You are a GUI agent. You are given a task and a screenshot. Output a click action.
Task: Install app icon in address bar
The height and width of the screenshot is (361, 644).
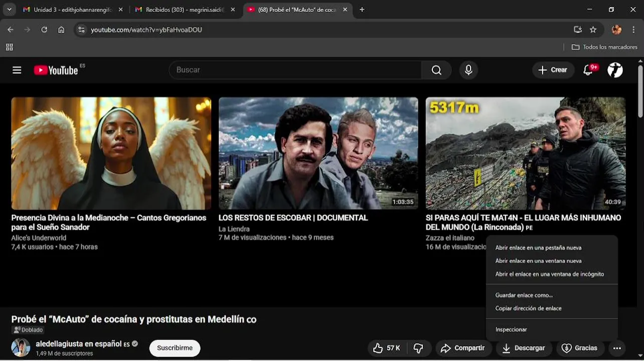point(578,30)
